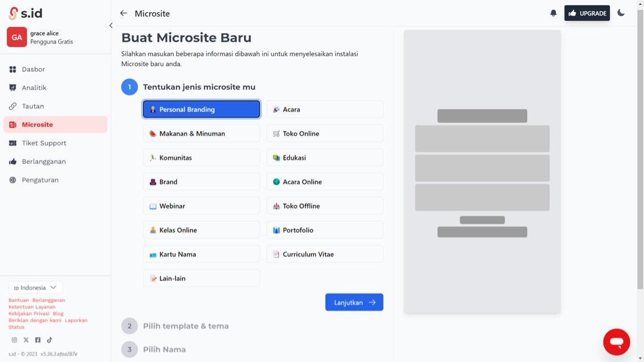Toggle dark mode moon icon
Image resolution: width=644 pixels, height=362 pixels.
621,13
